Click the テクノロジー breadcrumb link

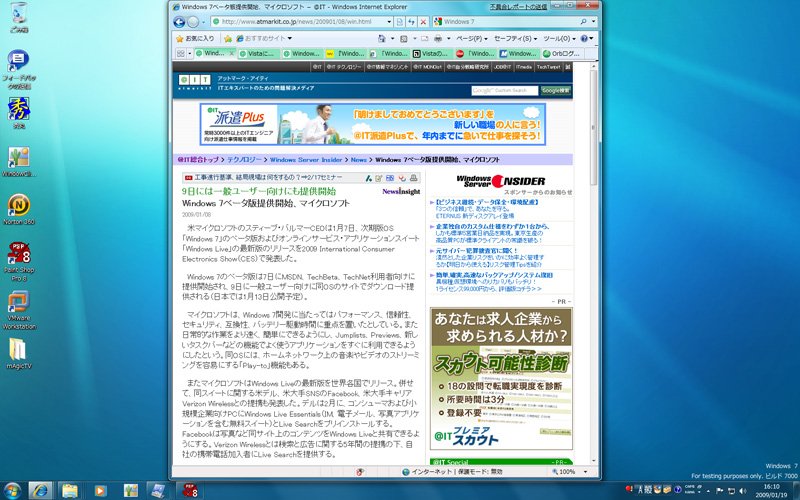pos(244,160)
